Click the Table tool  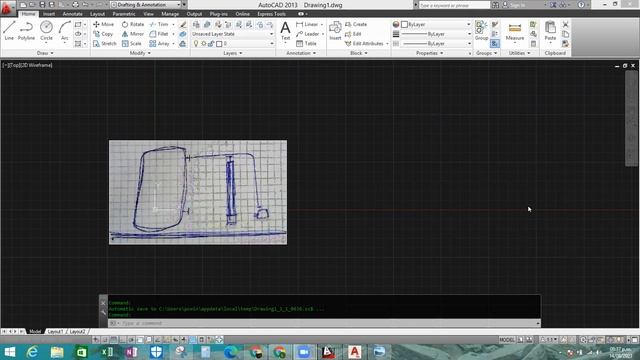click(307, 43)
